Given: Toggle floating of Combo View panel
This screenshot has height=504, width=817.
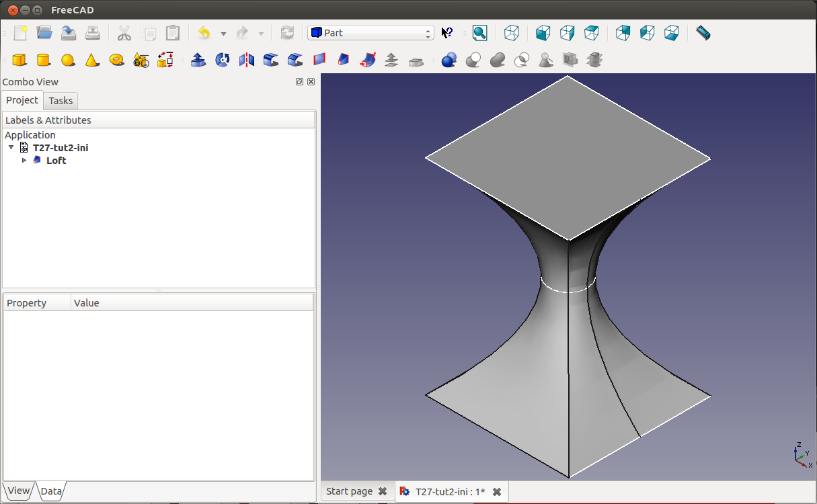Looking at the screenshot, I should click(x=299, y=82).
